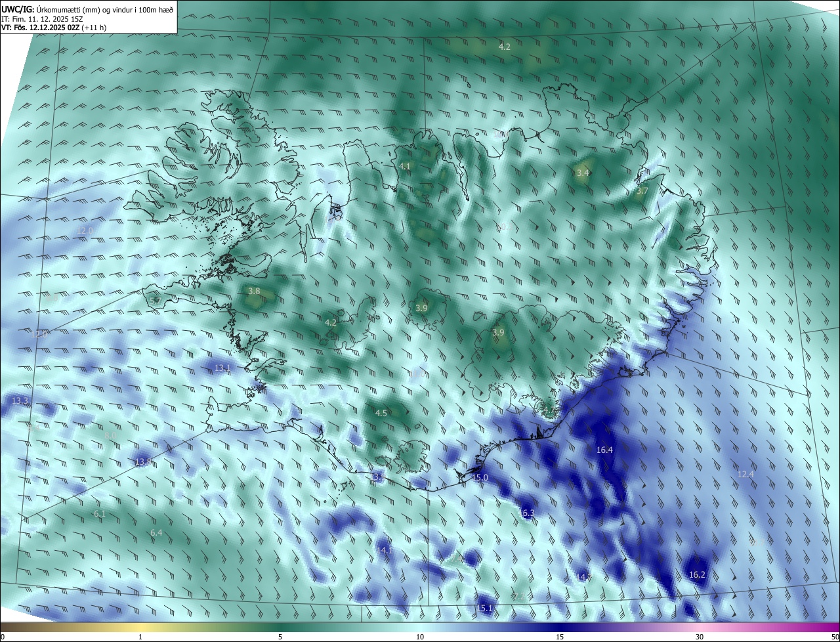Viewport: 840px width, 642px height.
Task: Click the 3.8 value label
Action: [x=255, y=291]
